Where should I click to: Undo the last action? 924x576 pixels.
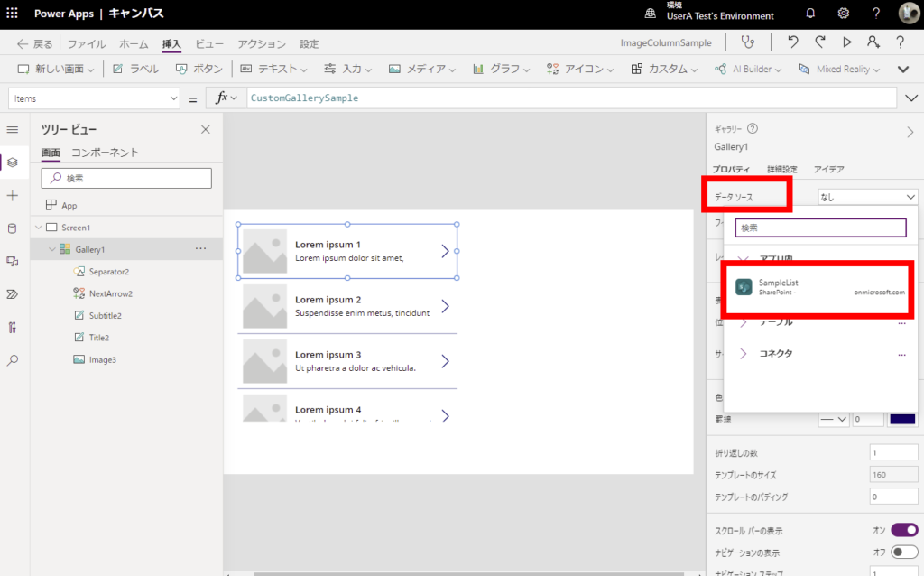792,42
